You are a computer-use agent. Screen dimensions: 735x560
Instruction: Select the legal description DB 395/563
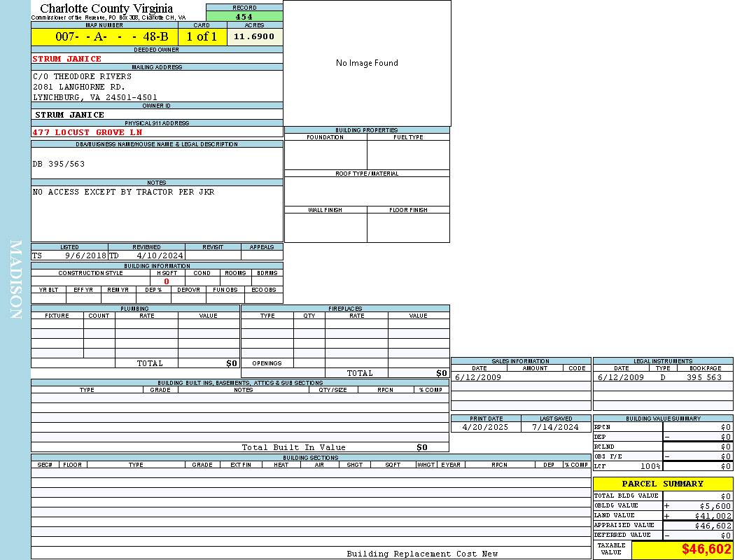point(59,164)
